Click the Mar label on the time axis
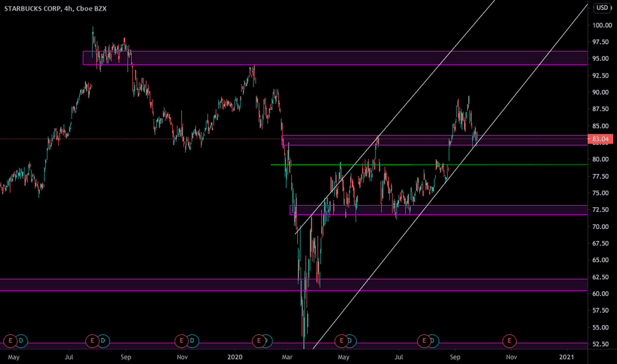The height and width of the screenshot is (364, 617). click(287, 357)
